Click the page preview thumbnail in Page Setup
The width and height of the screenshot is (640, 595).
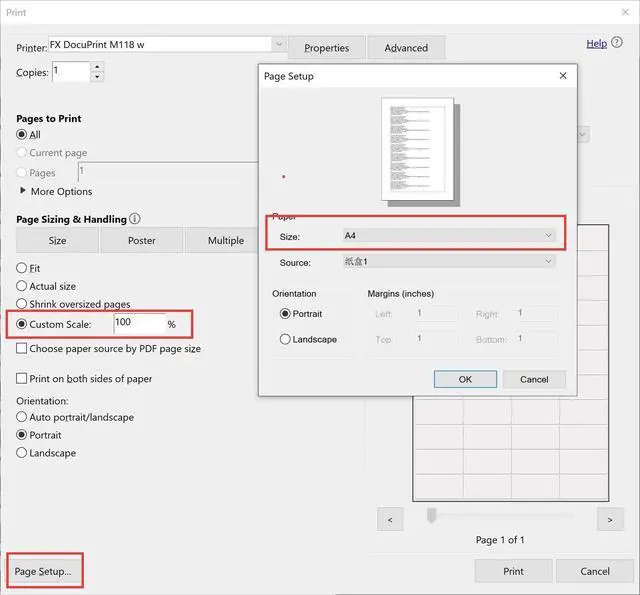420,151
